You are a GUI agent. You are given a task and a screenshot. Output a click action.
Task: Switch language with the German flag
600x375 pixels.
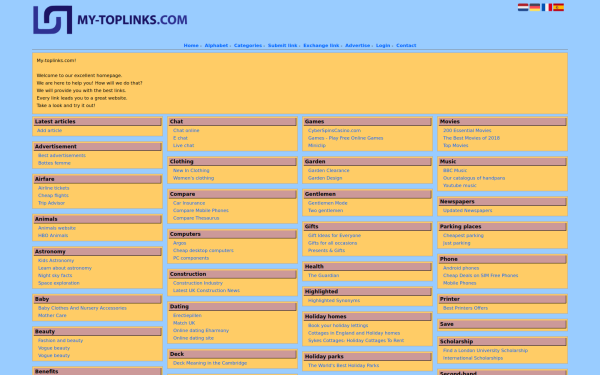pyautogui.click(x=535, y=7)
